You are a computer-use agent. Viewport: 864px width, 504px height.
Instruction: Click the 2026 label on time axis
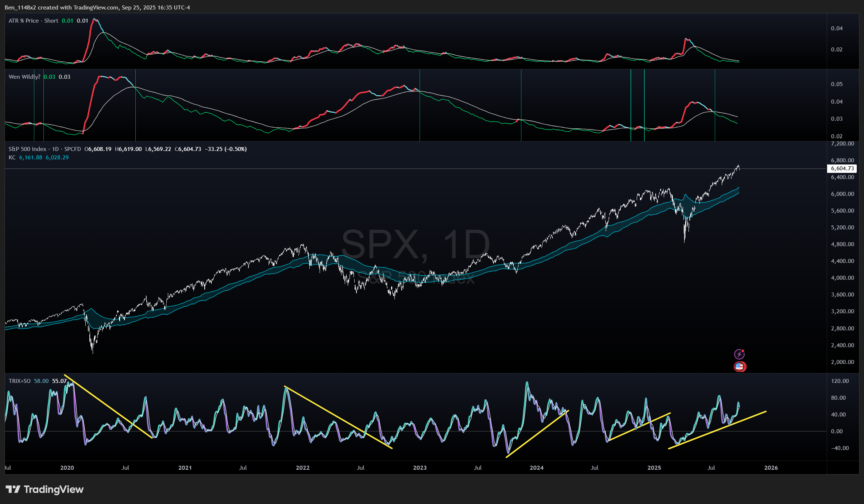[x=771, y=468]
